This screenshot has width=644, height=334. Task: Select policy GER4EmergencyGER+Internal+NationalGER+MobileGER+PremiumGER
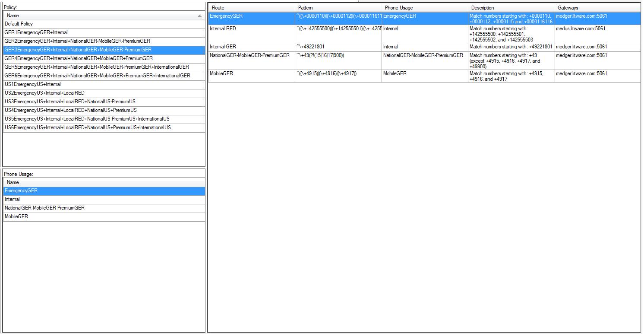tap(103, 59)
